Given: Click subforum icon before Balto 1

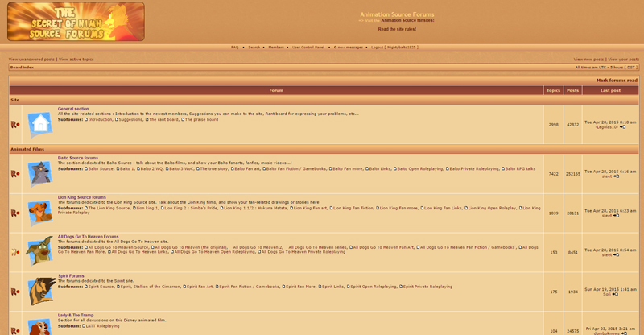Looking at the screenshot, I should [x=118, y=168].
